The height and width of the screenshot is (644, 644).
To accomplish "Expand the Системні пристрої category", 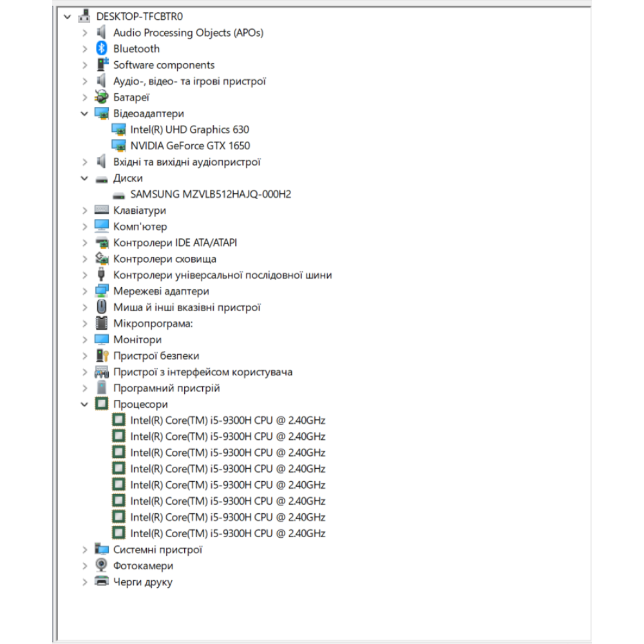I will click(x=84, y=549).
